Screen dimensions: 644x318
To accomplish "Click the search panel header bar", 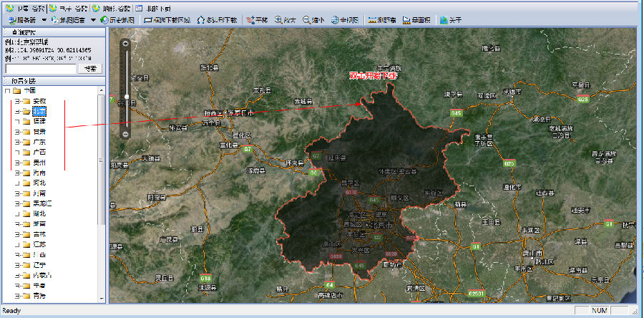I will [x=54, y=32].
